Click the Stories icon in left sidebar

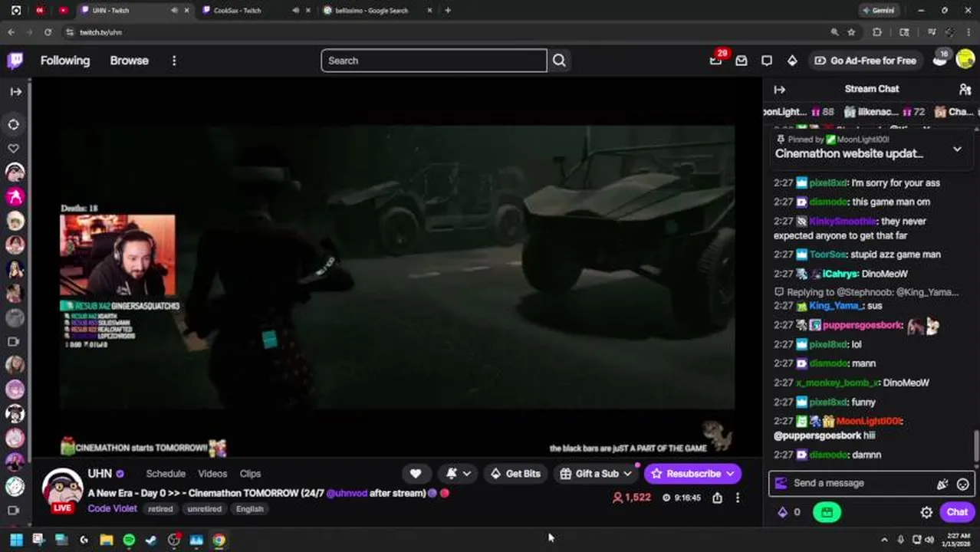(14, 124)
